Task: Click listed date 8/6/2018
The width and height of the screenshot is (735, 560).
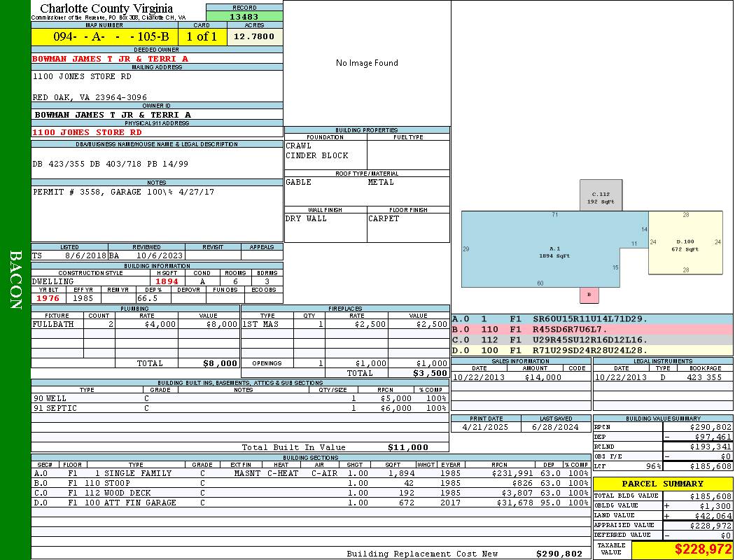Action: click(85, 255)
